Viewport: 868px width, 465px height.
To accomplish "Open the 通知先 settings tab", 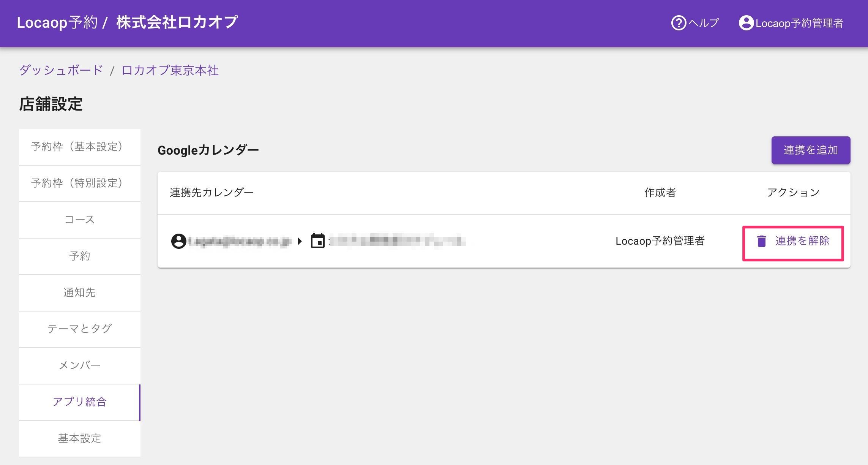I will (x=79, y=293).
